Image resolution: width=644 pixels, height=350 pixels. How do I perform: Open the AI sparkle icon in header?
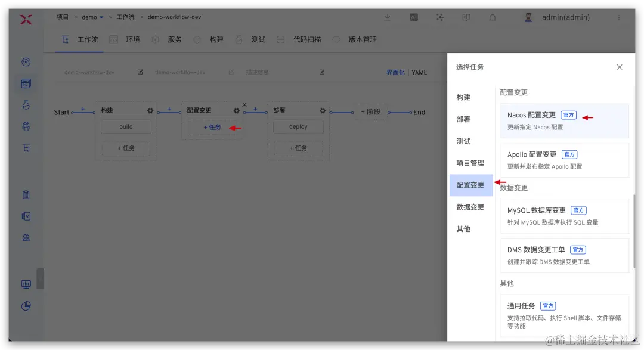click(x=440, y=17)
